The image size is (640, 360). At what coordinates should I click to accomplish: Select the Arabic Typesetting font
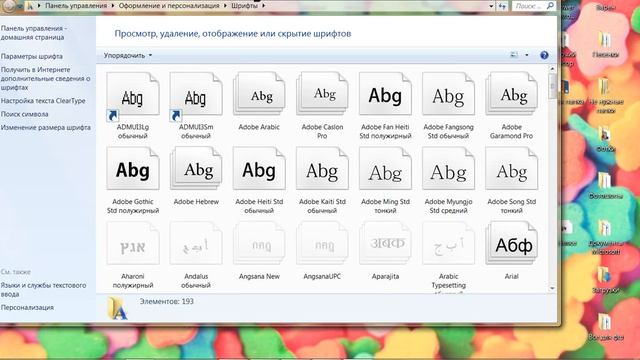pos(449,243)
